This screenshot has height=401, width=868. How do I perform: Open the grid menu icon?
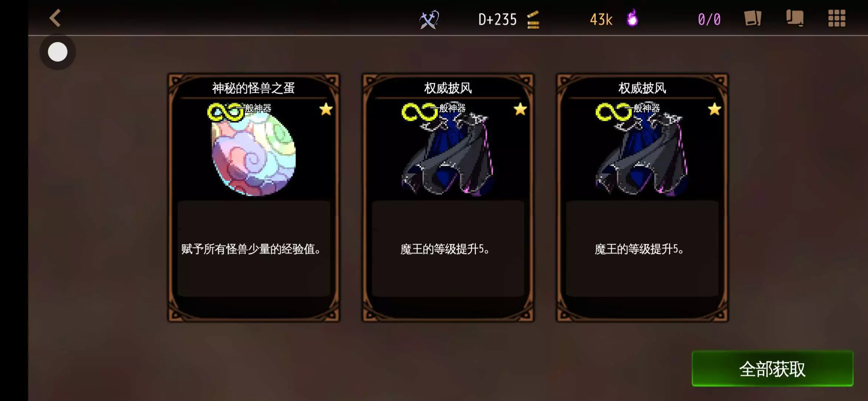(x=837, y=18)
